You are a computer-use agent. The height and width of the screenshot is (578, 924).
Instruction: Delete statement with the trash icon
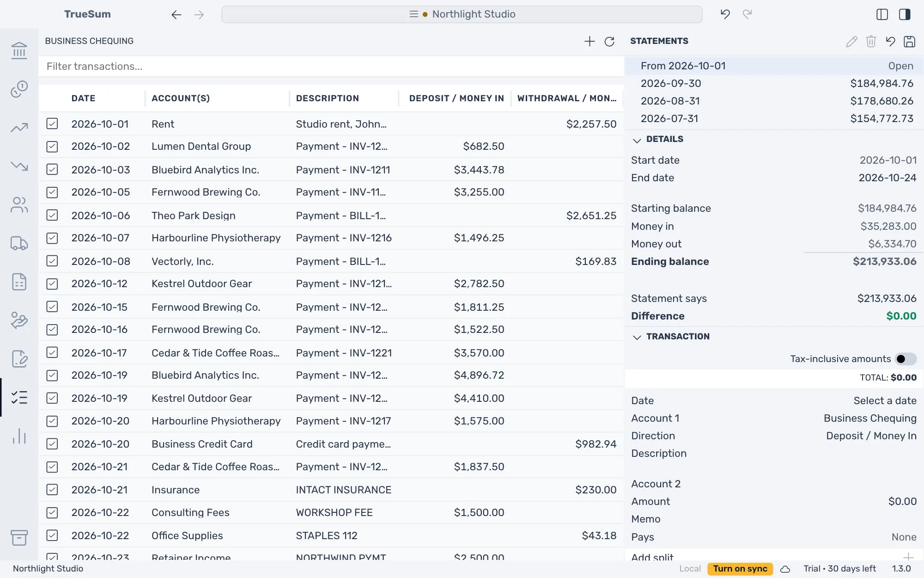pos(871,41)
